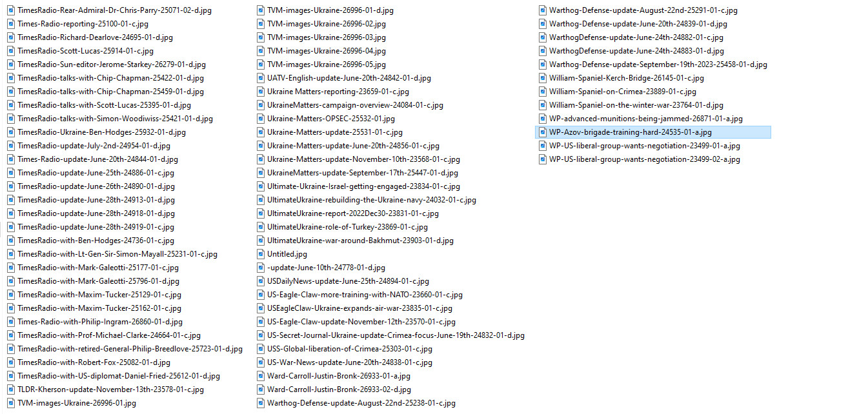Select TVM-images-Ukraine-26996-03.jpg
868x414 pixels.
(x=327, y=37)
